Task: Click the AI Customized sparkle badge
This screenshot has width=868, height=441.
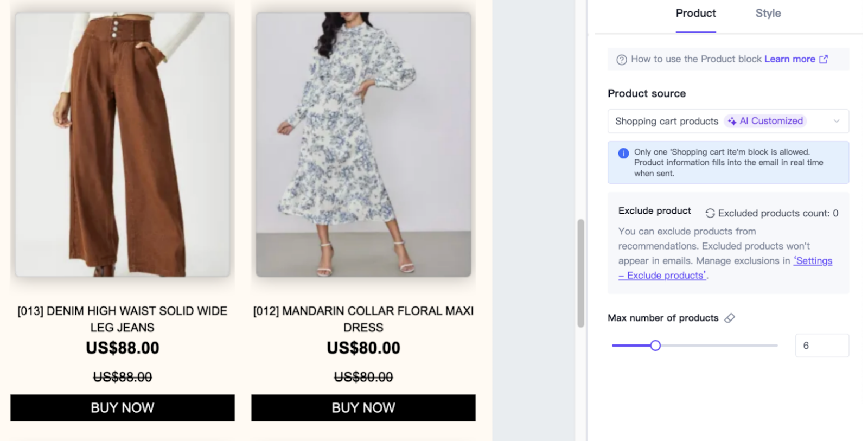Action: click(x=765, y=121)
